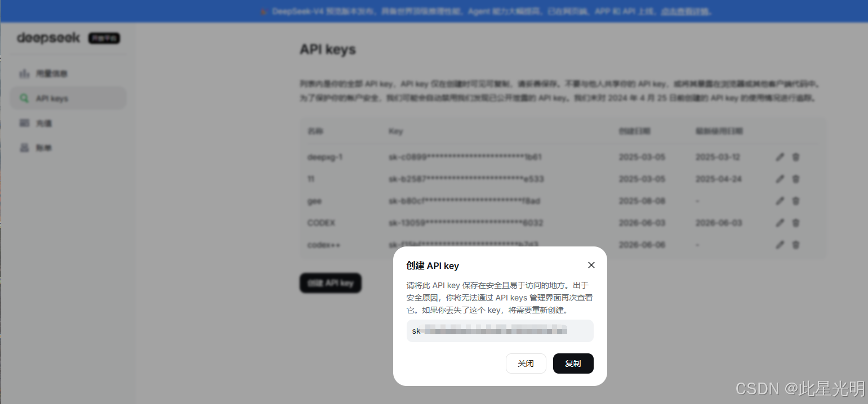The image size is (868, 404).
Task: Click the masked key sk-c0899…1b61
Action: 465,157
